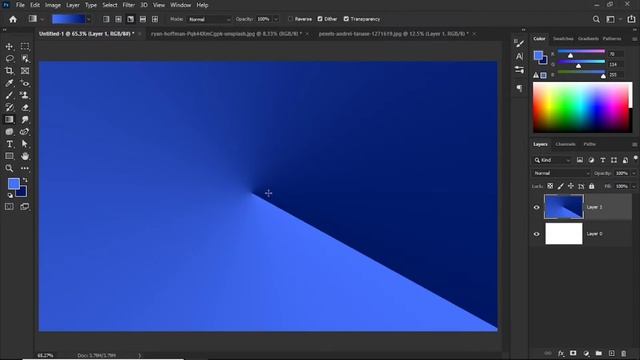Select the Path Selection tool

(x=25, y=144)
